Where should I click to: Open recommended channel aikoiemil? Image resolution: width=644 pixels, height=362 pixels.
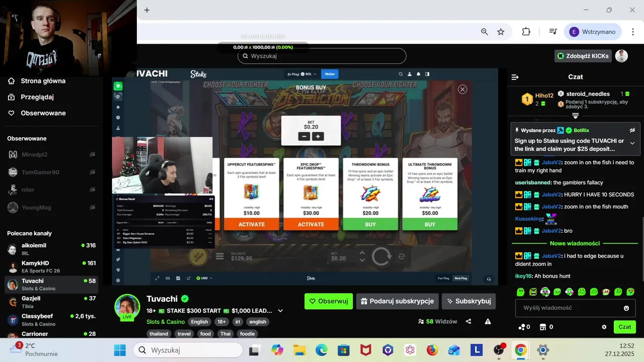pyautogui.click(x=52, y=249)
